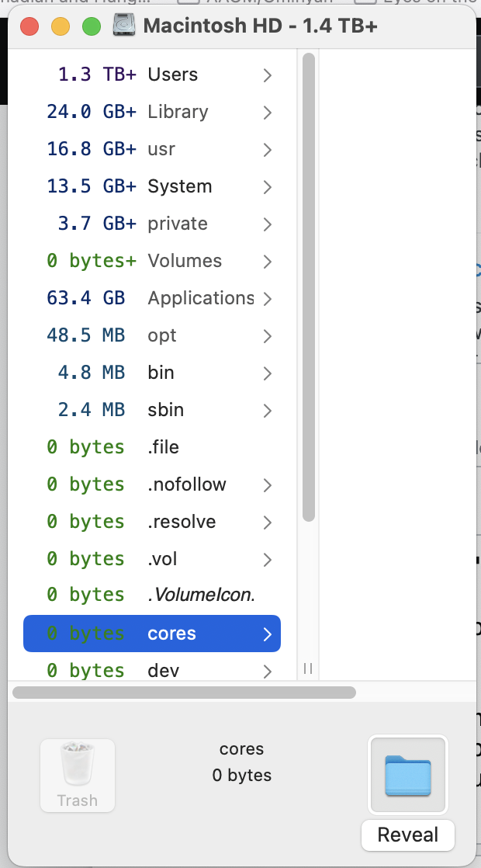This screenshot has width=481, height=868.
Task: Click the window title 'Macintosh HD - 1.4 TB+'
Action: [x=261, y=26]
